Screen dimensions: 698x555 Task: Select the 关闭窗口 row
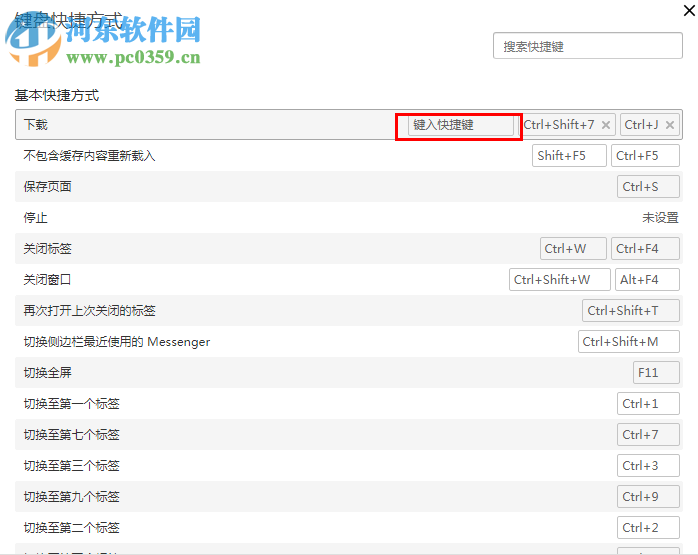pos(349,280)
